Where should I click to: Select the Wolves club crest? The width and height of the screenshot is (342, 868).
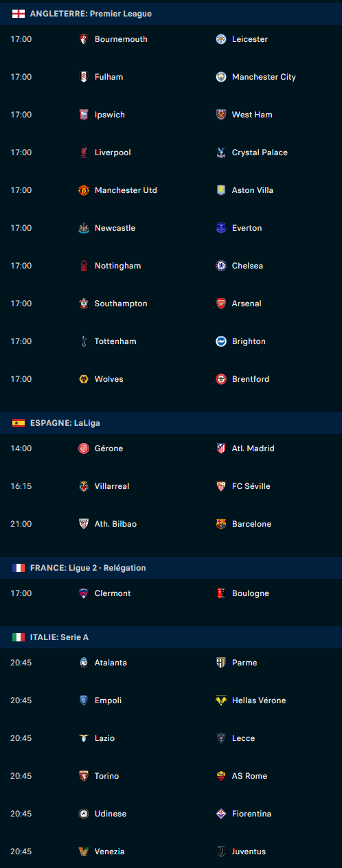coord(84,379)
